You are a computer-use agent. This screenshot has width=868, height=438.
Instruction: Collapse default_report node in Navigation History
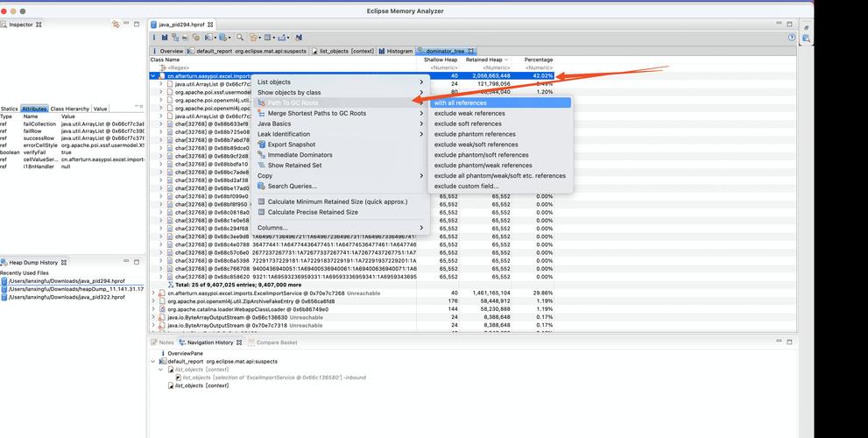click(x=154, y=361)
